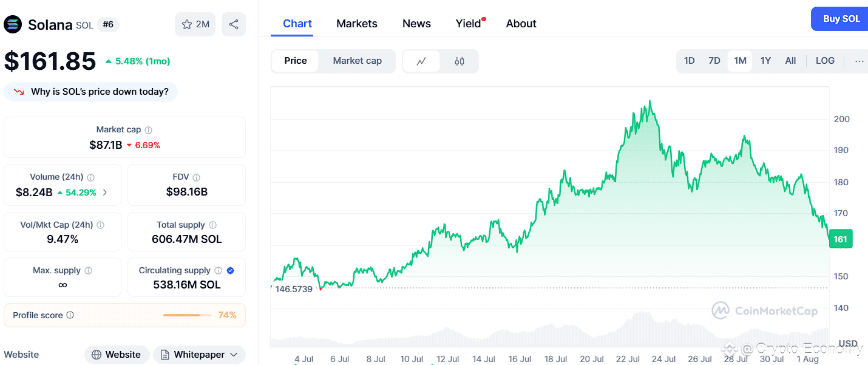Open the chart more options ellipsis
868x365 pixels.
[x=859, y=61]
